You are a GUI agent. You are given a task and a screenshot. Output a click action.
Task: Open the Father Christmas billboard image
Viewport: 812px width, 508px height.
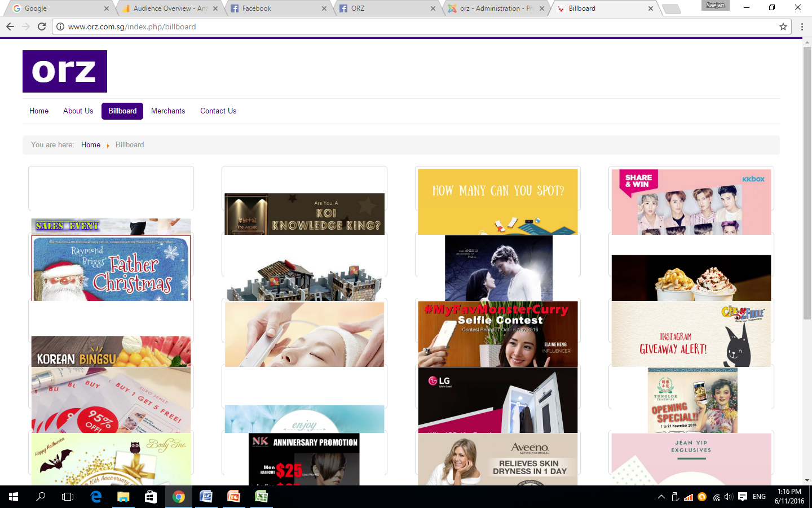tap(111, 268)
